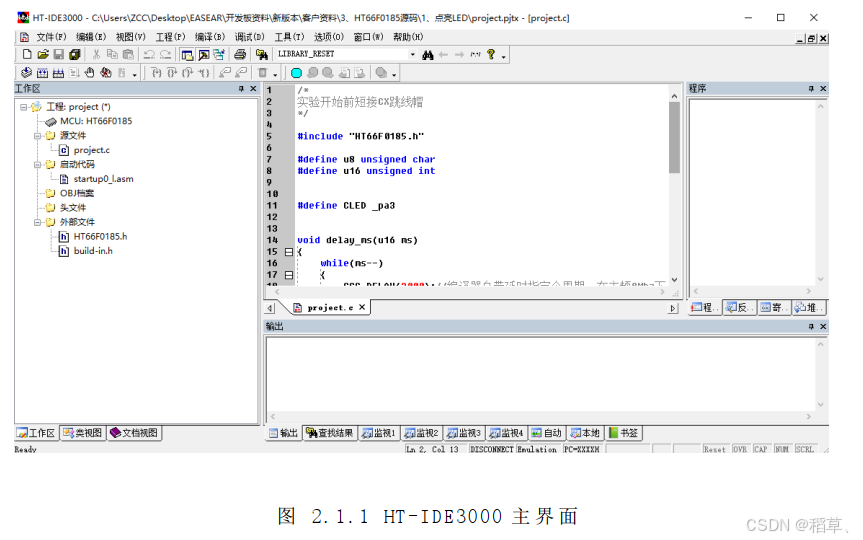Close the 输出 output panel
This screenshot has width=863, height=540.
(x=823, y=326)
